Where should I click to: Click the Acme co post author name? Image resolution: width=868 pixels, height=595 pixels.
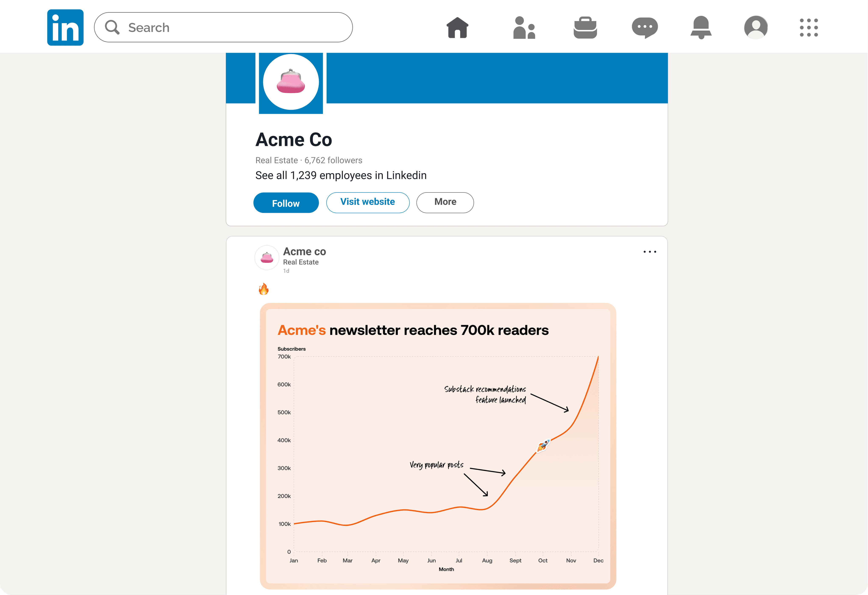click(x=304, y=251)
